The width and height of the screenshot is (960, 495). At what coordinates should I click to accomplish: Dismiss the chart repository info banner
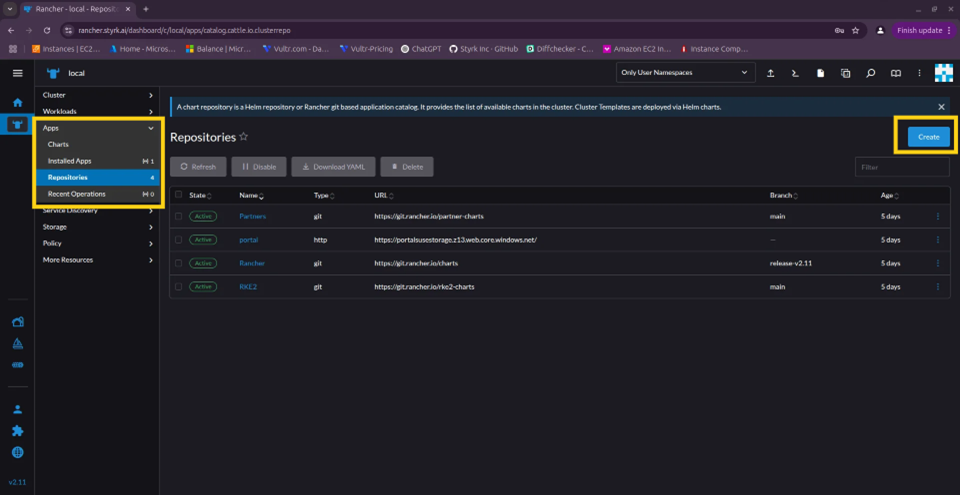click(941, 107)
